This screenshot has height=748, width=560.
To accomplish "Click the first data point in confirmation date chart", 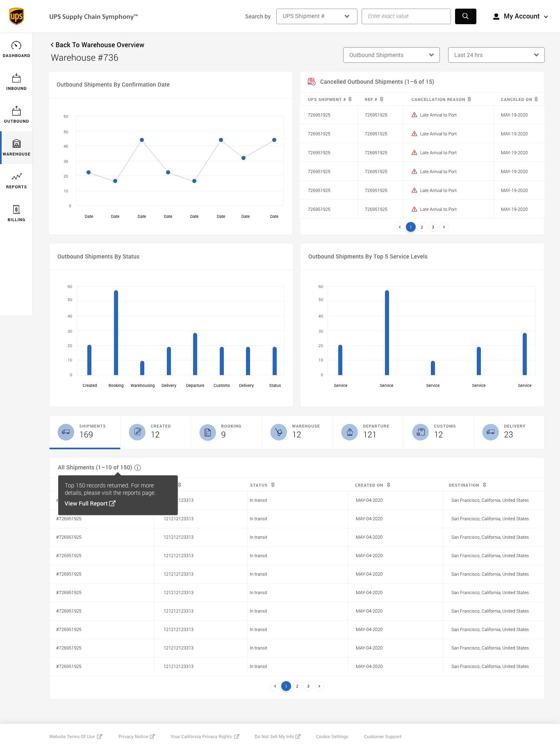I will pos(89,172).
